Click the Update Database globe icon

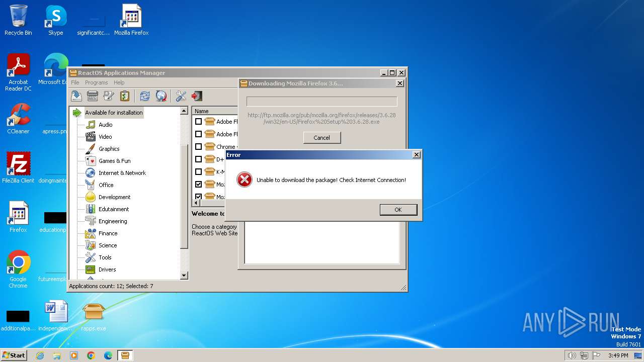pos(161,96)
